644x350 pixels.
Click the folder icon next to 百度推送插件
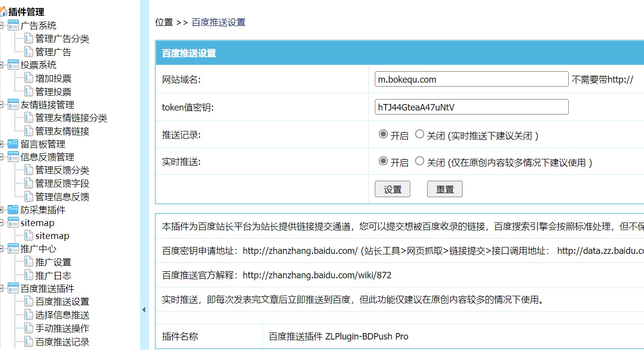coord(13,289)
